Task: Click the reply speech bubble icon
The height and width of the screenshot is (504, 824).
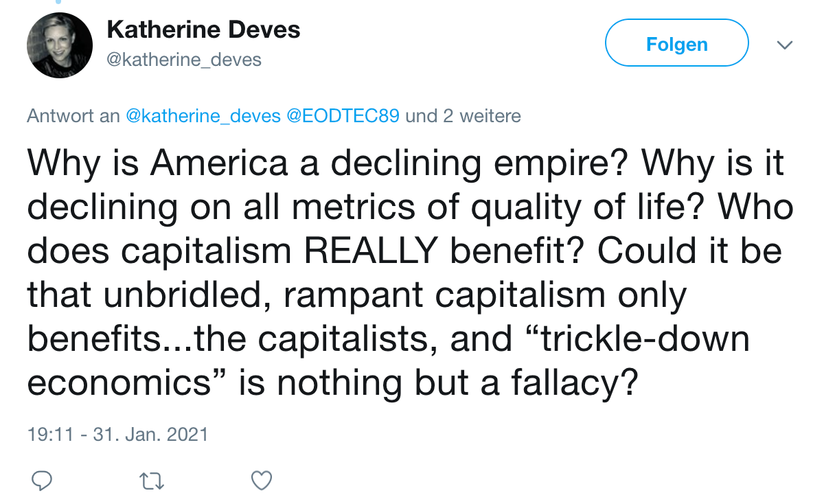Action: 41,481
